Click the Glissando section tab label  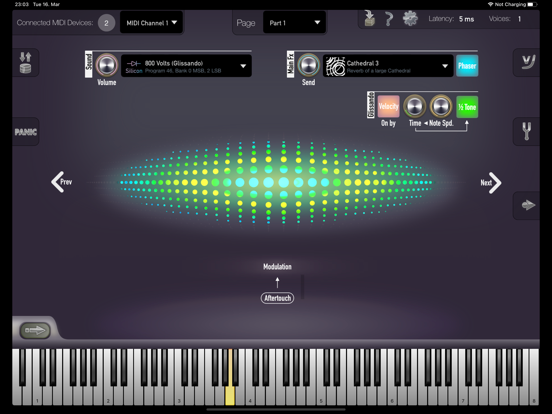click(x=371, y=105)
